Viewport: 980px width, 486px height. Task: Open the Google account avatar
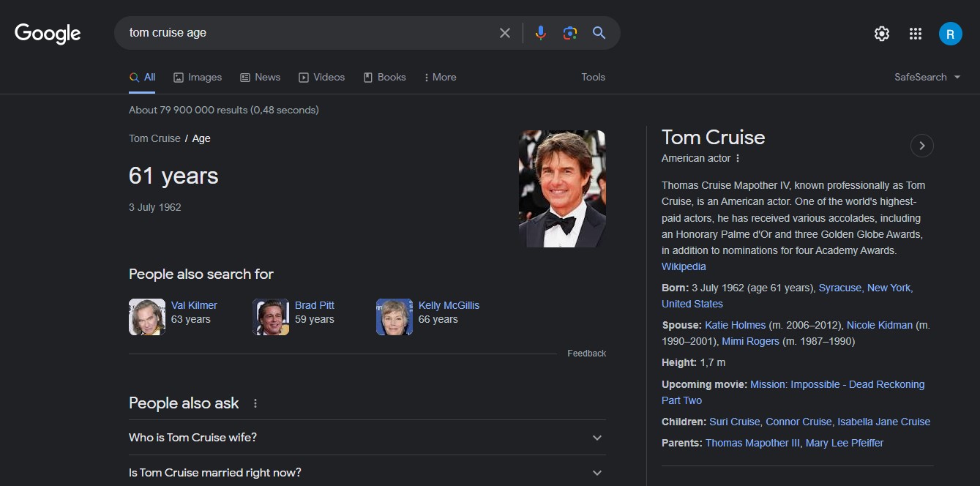point(950,34)
